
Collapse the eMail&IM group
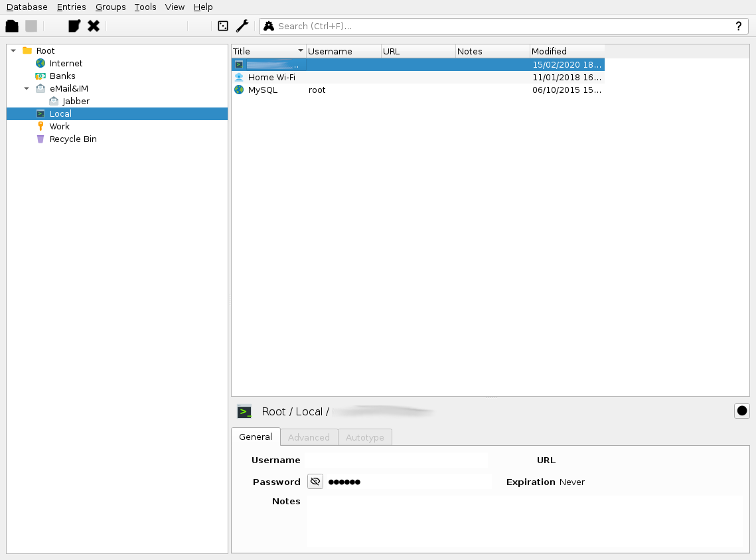(x=26, y=88)
